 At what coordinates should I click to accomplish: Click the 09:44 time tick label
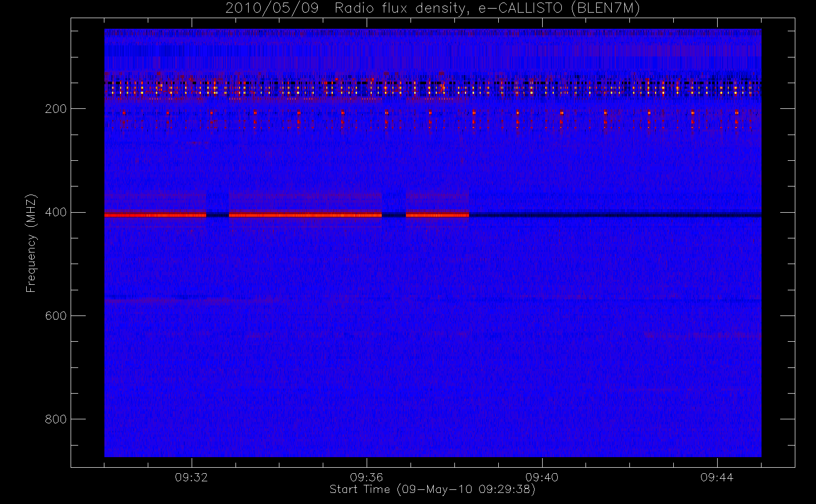click(x=717, y=477)
